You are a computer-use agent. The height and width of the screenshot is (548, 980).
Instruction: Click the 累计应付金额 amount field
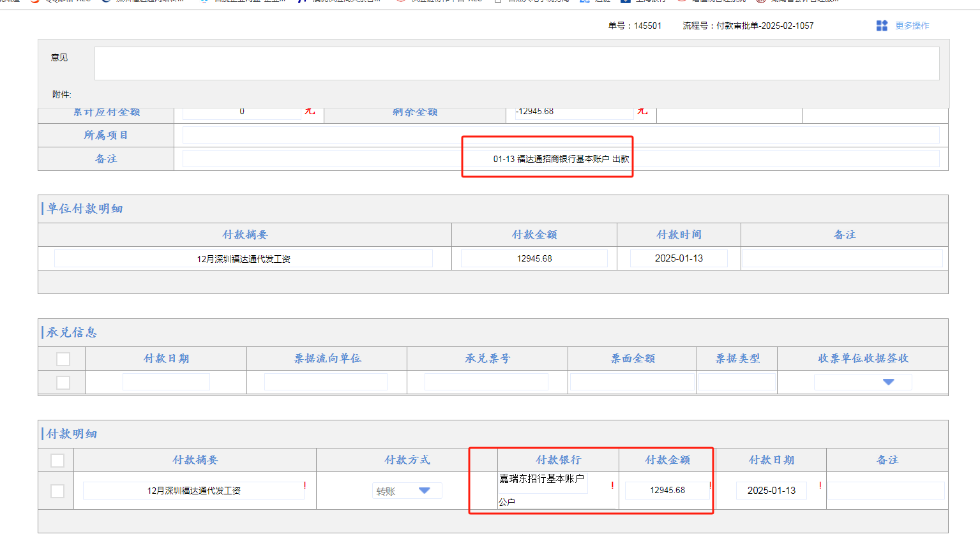tap(242, 112)
